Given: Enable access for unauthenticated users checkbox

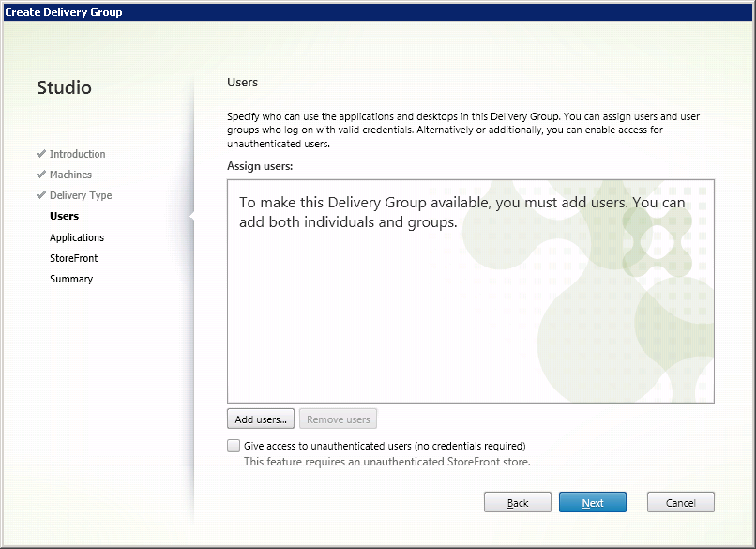Looking at the screenshot, I should (x=234, y=446).
